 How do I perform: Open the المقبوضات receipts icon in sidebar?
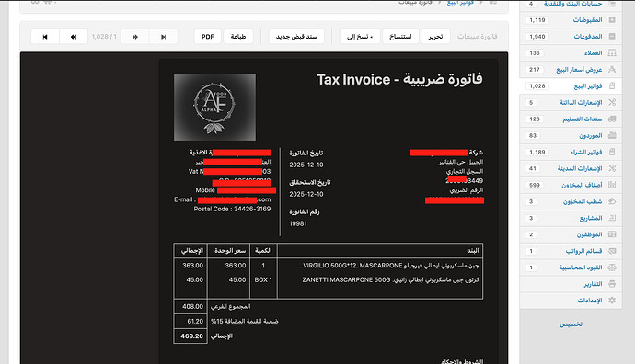coord(612,20)
